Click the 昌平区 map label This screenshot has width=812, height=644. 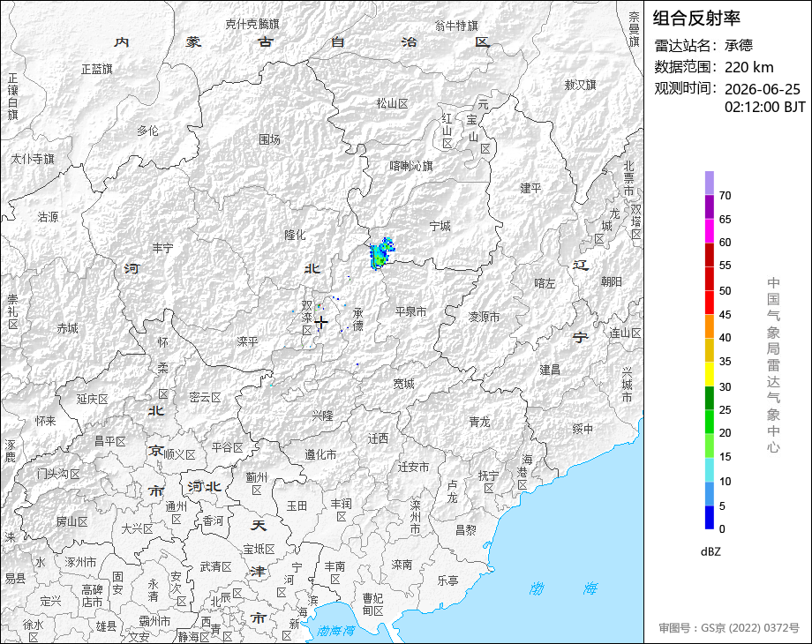point(110,442)
